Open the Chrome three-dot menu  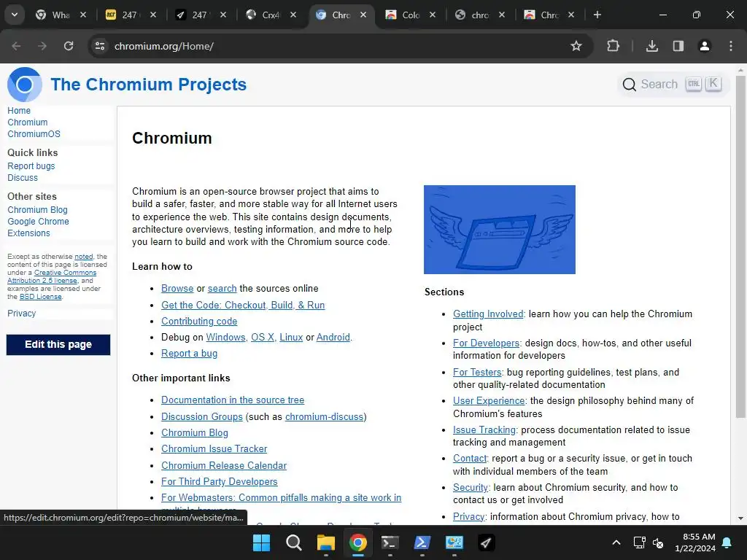(731, 46)
